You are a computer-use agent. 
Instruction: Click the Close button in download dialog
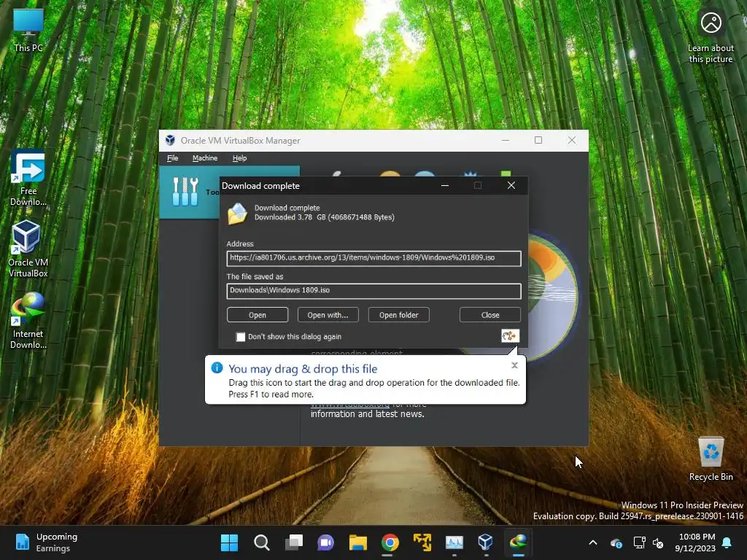pyautogui.click(x=490, y=315)
